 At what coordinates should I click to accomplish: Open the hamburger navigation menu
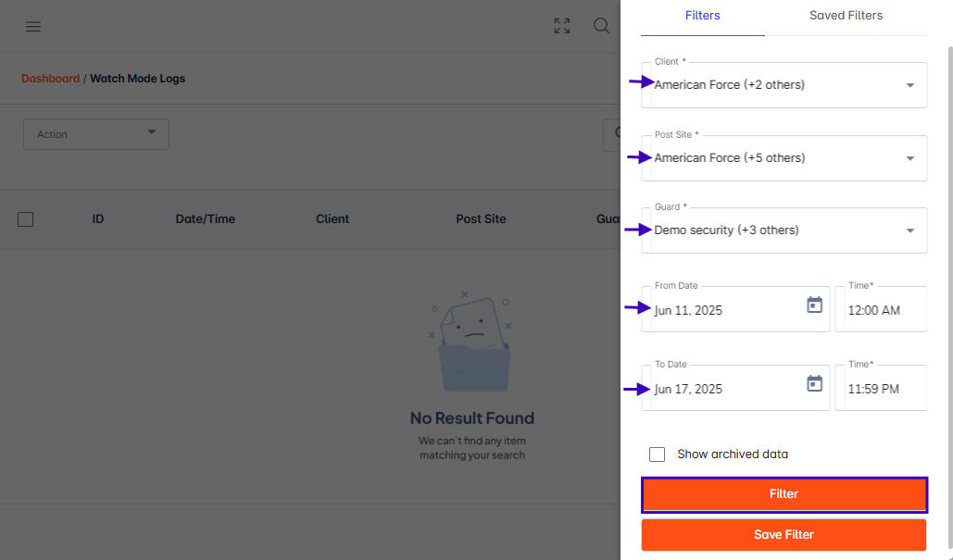[x=32, y=27]
